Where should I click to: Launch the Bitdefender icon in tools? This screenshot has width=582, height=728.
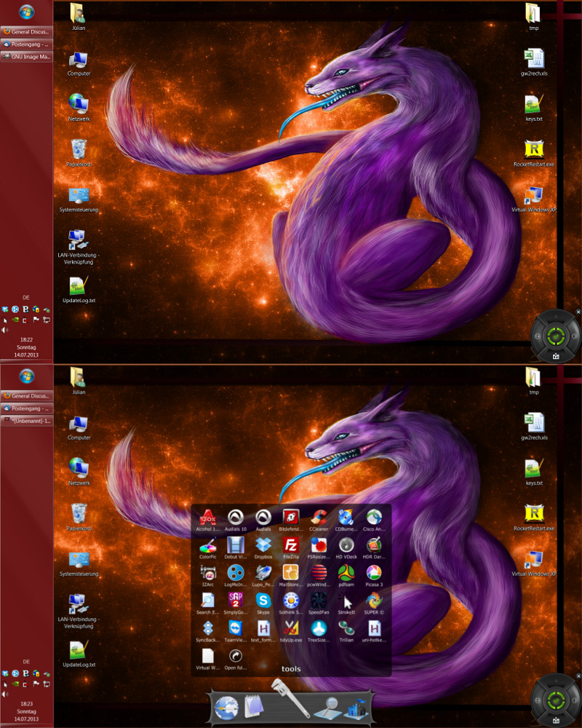[x=291, y=518]
